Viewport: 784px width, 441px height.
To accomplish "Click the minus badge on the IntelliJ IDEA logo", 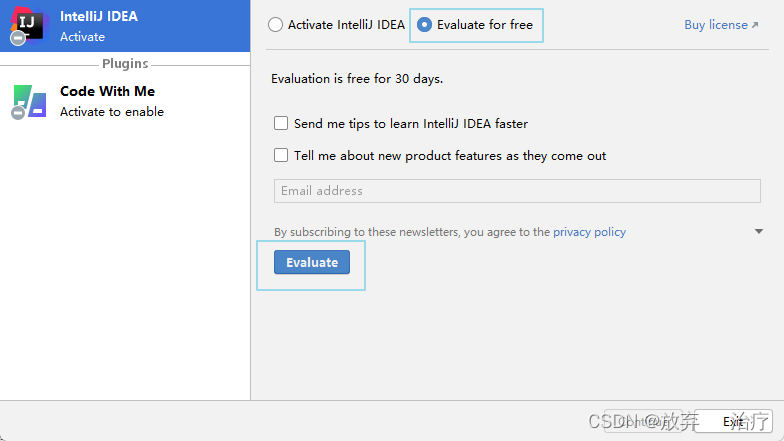I will click(x=18, y=38).
